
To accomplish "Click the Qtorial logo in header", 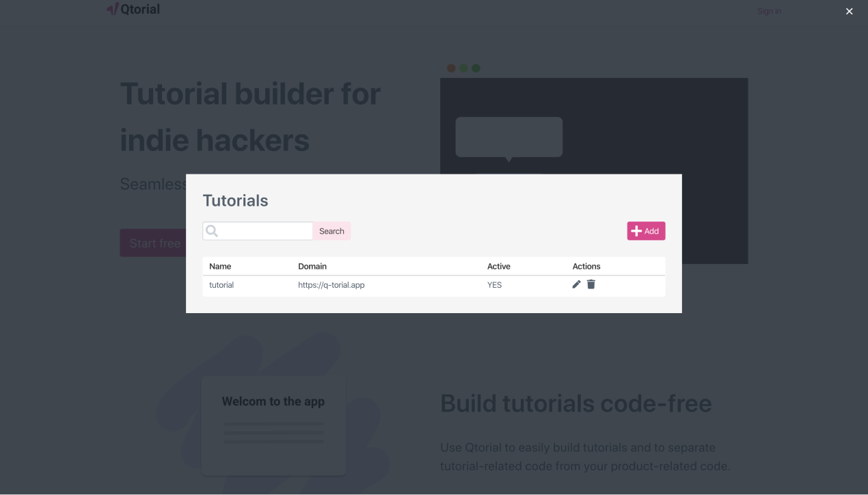I will [x=133, y=10].
